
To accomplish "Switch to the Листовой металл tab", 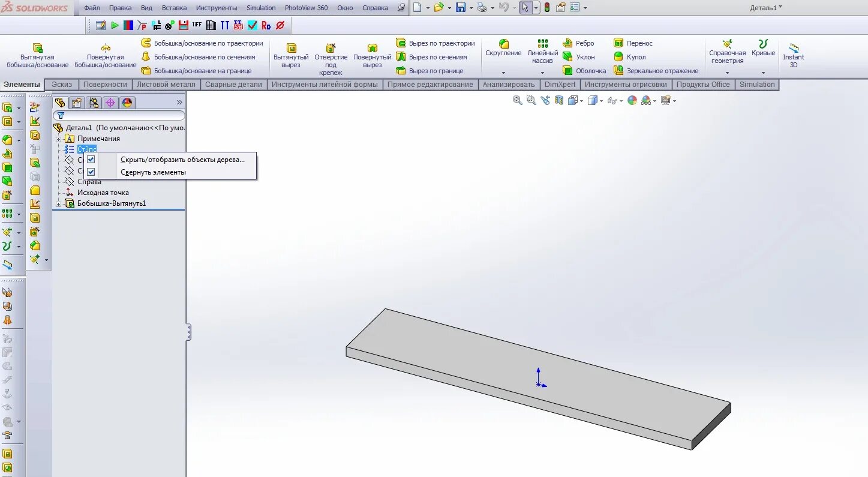I will coord(166,84).
